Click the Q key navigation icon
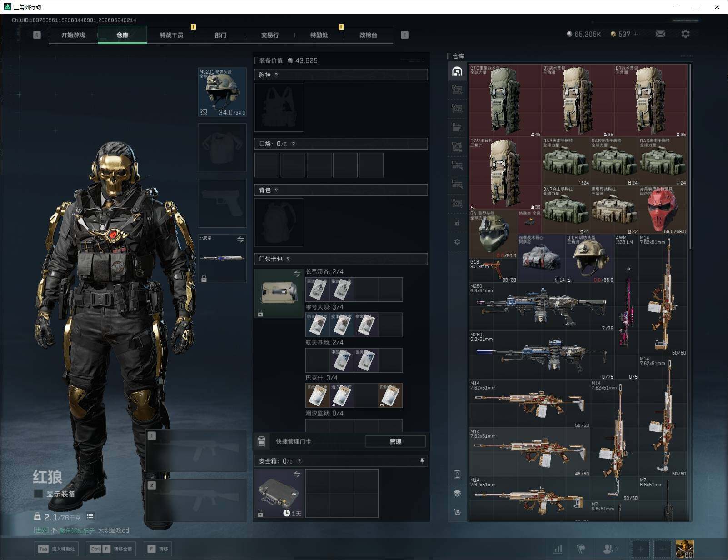 click(37, 35)
